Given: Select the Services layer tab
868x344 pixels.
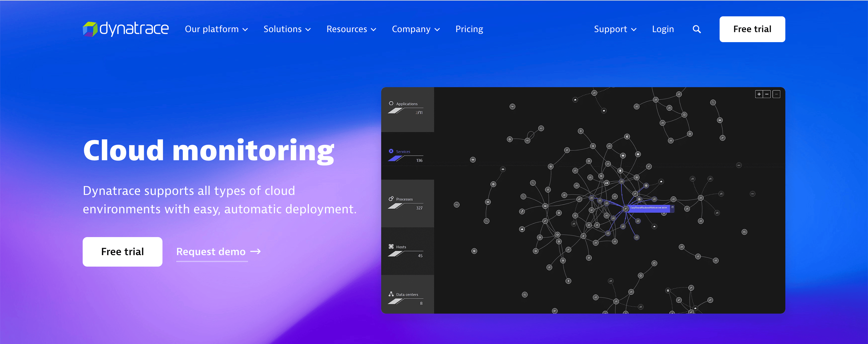Looking at the screenshot, I should (407, 156).
